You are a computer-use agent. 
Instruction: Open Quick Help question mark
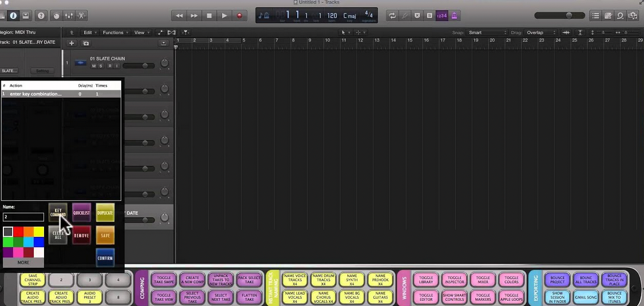click(x=41, y=15)
